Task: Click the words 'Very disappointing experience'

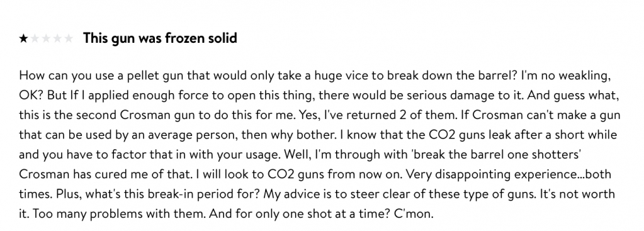Action: point(492,174)
